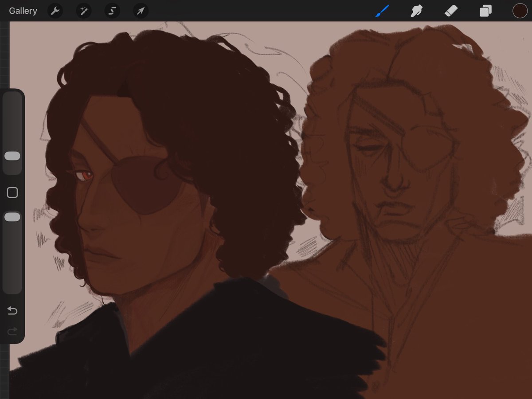Viewport: 532px width, 399px height.
Task: Activate the Selection S tool
Action: pyautogui.click(x=112, y=11)
